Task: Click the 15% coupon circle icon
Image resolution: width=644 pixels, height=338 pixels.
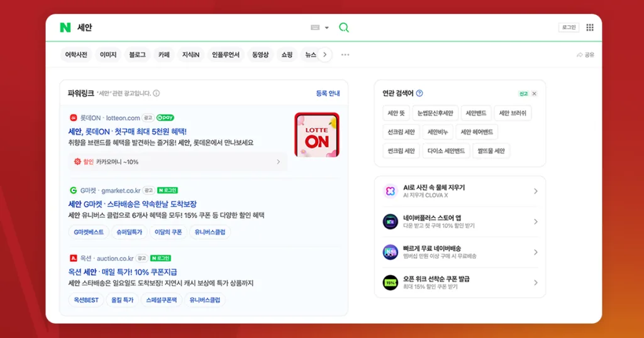Action: click(390, 283)
